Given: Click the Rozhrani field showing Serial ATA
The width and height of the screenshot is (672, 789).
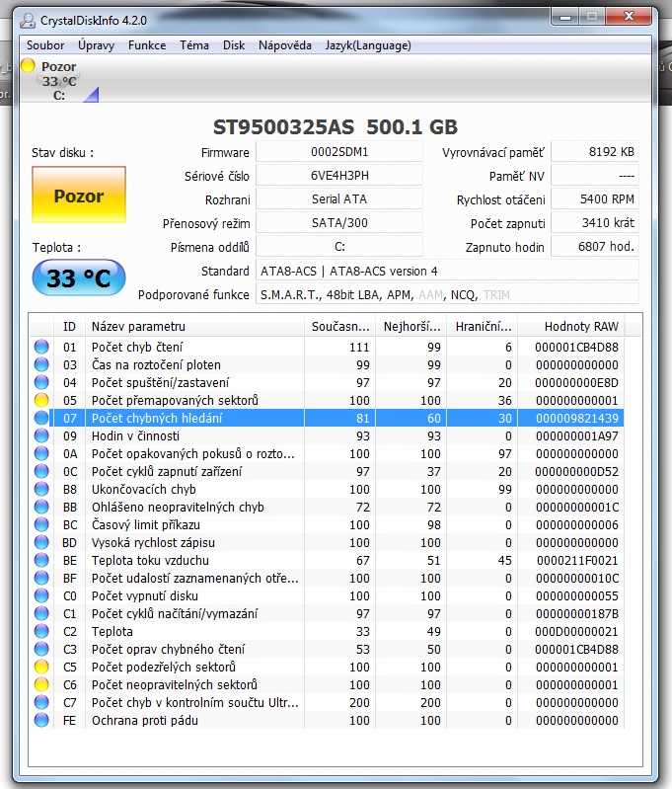Looking at the screenshot, I should [x=339, y=198].
